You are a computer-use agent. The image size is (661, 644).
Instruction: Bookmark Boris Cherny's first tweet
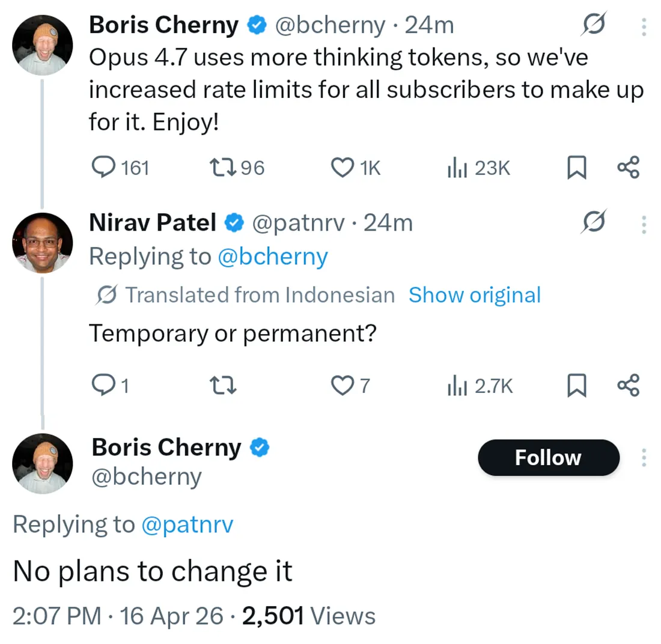point(576,168)
